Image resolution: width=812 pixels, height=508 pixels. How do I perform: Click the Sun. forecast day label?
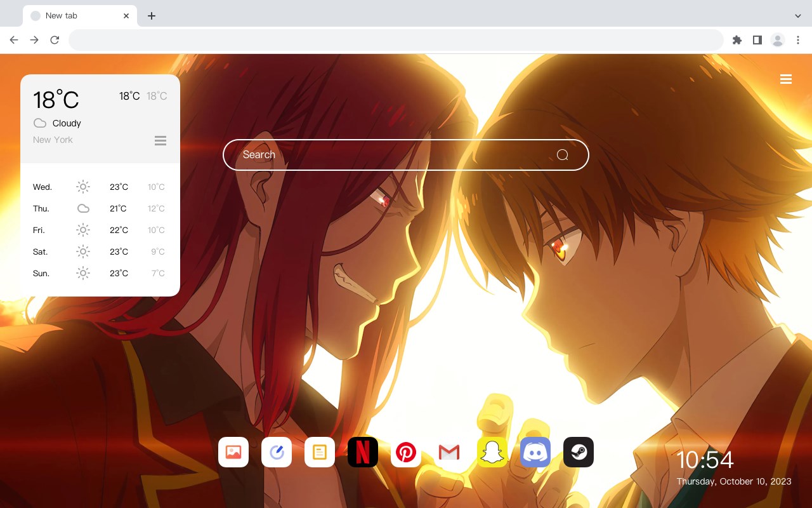(41, 273)
